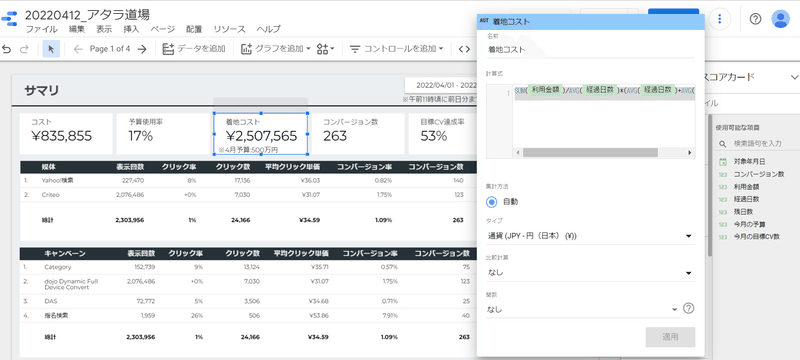Go to next page arrow
Viewport: 800px width, 360px height.
(x=142, y=49)
